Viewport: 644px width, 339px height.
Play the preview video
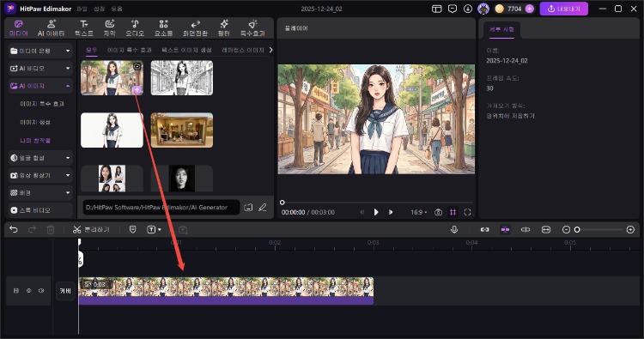coord(376,212)
